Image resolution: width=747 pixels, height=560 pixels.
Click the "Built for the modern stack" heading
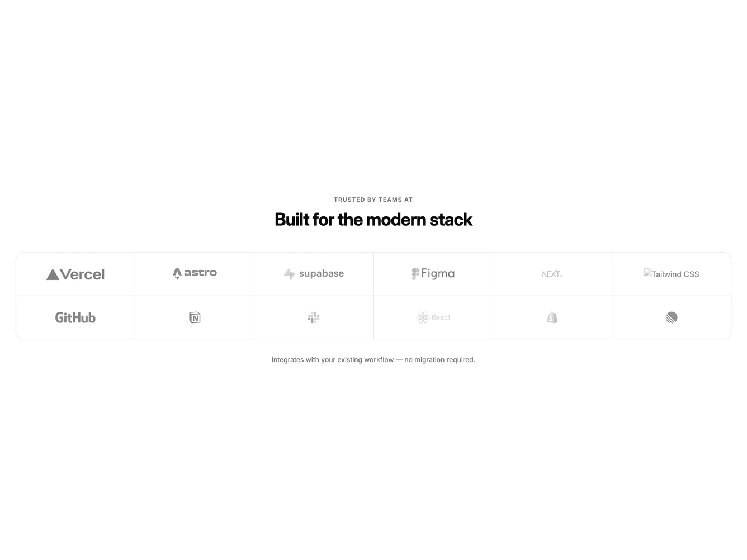point(373,220)
